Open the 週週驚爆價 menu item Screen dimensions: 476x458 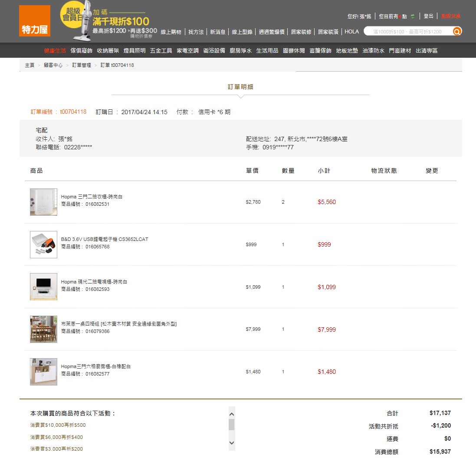pyautogui.click(x=272, y=32)
